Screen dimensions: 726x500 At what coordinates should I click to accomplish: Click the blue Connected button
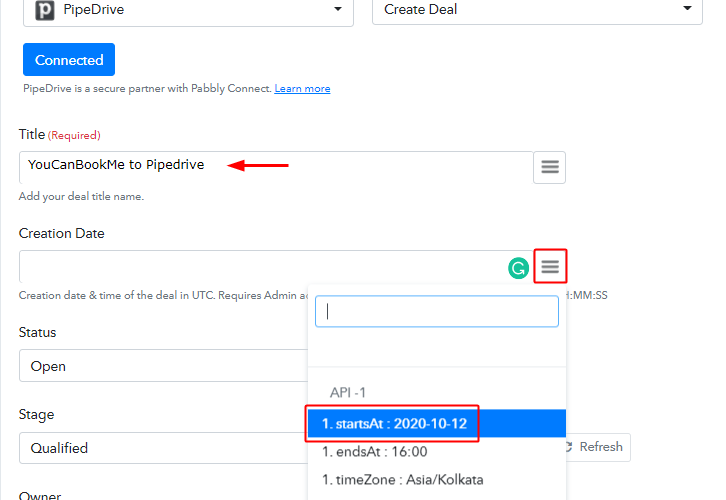pos(69,60)
